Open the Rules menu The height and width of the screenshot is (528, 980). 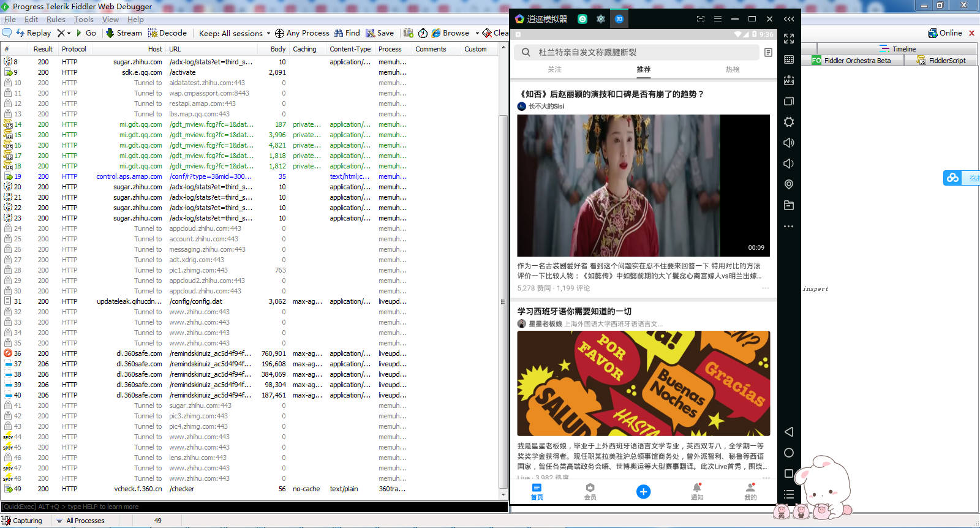pyautogui.click(x=56, y=20)
